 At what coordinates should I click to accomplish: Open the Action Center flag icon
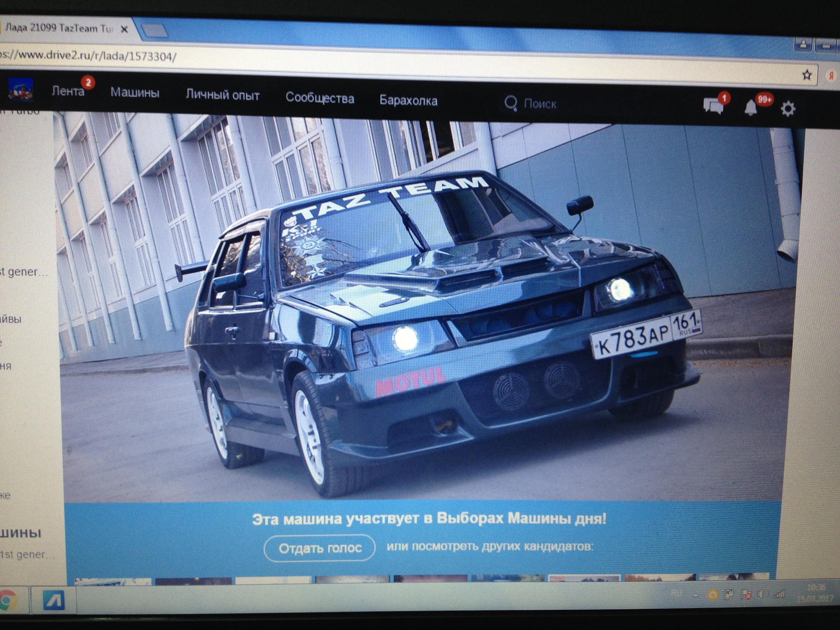(x=746, y=594)
